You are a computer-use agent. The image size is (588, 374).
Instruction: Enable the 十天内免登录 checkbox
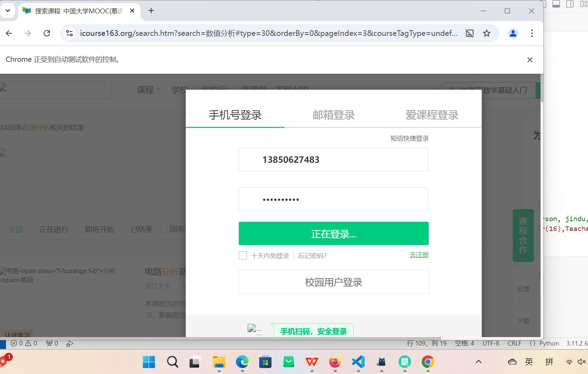pos(243,256)
